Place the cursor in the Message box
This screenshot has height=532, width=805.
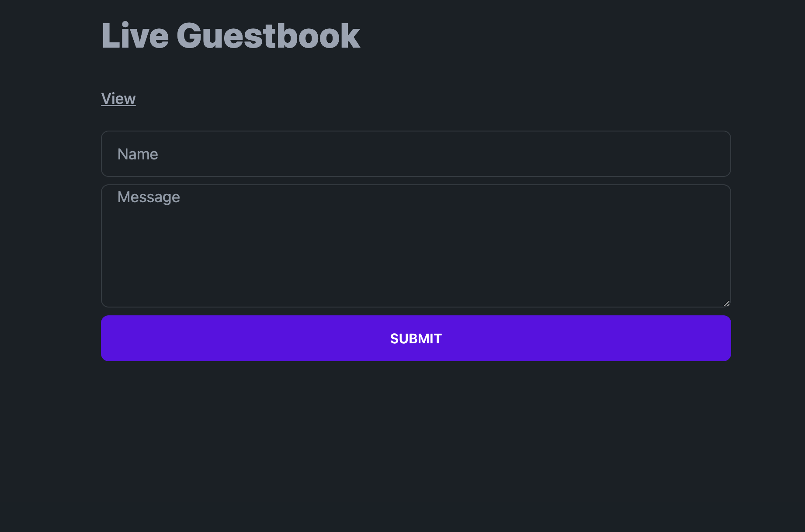point(416,246)
